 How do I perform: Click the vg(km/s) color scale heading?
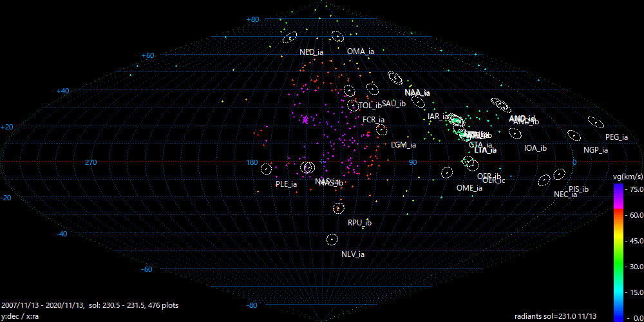coord(626,176)
